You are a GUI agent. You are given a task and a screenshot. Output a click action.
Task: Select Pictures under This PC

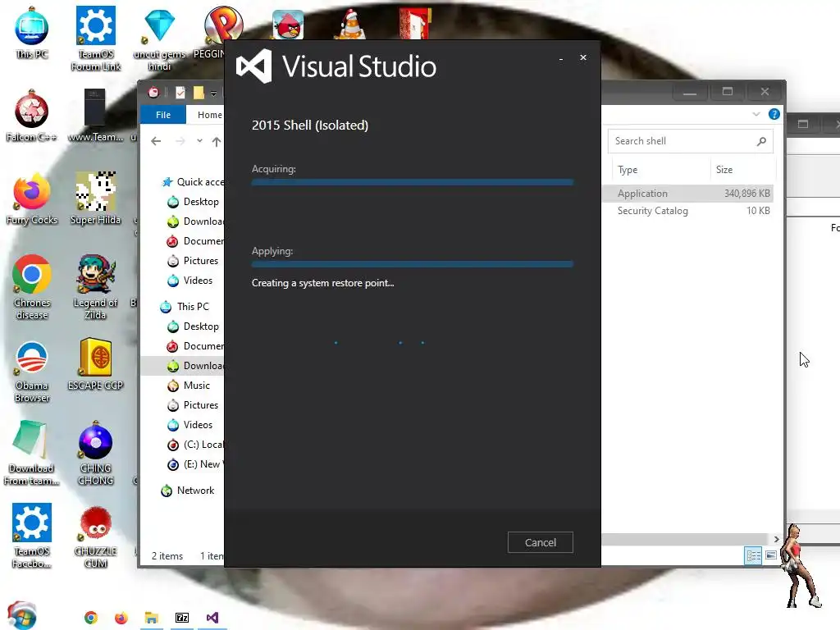pyautogui.click(x=193, y=405)
